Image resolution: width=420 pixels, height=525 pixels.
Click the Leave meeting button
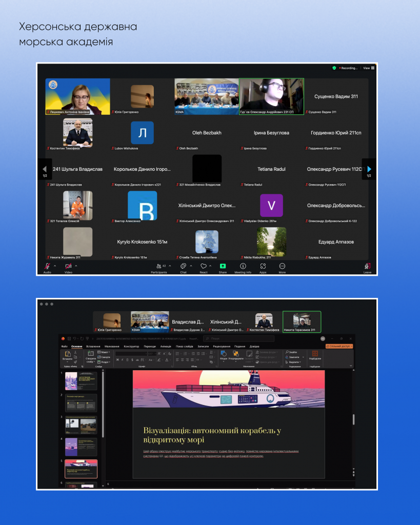(x=367, y=267)
